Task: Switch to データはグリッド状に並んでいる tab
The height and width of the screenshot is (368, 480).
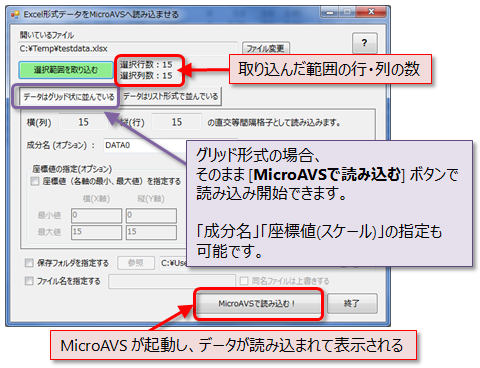Action: click(x=68, y=97)
